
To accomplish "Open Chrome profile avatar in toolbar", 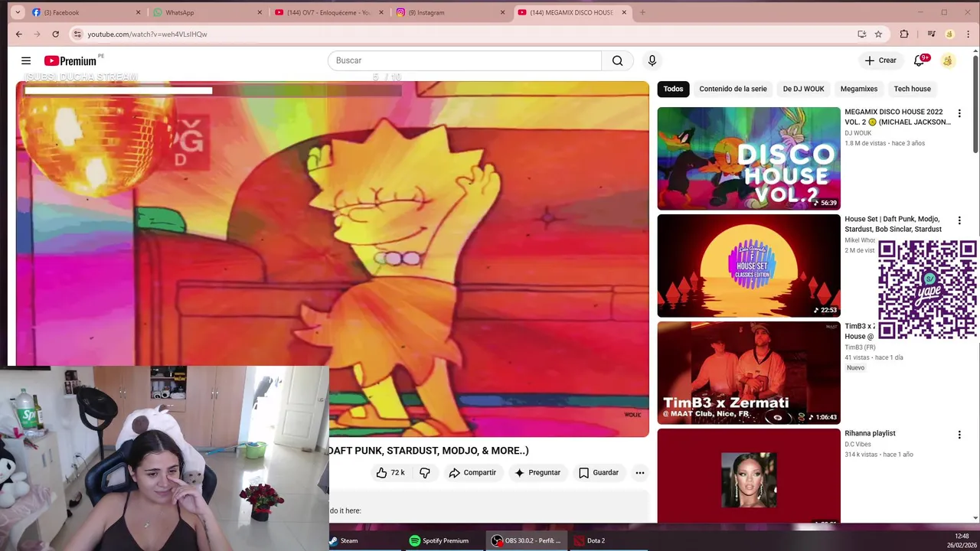I will 949,34.
